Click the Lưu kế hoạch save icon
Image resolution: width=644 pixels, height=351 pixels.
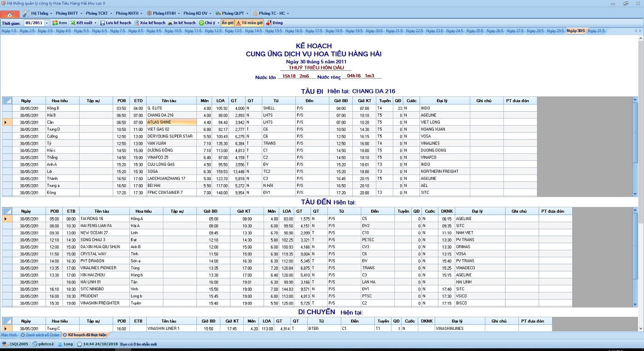[103, 23]
